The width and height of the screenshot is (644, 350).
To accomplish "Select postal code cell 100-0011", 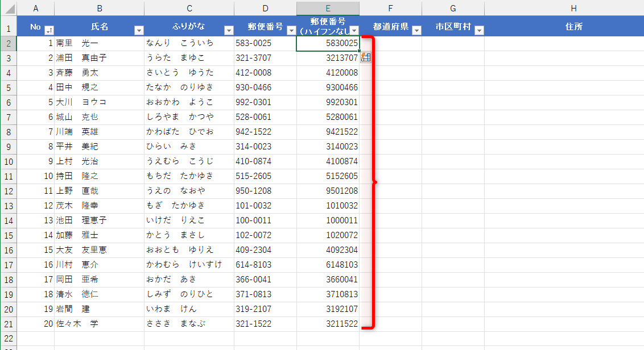I will (x=265, y=220).
